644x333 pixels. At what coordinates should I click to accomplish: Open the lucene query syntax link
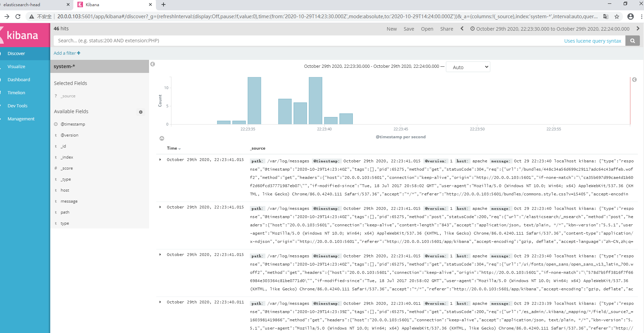tap(592, 41)
